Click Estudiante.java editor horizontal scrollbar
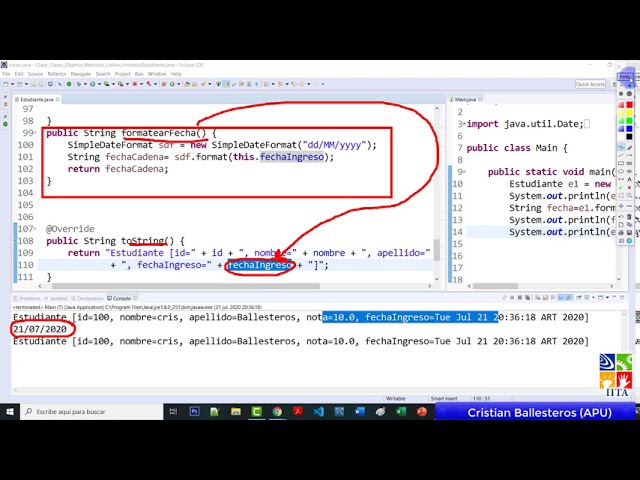The width and height of the screenshot is (640, 480). pos(185,286)
